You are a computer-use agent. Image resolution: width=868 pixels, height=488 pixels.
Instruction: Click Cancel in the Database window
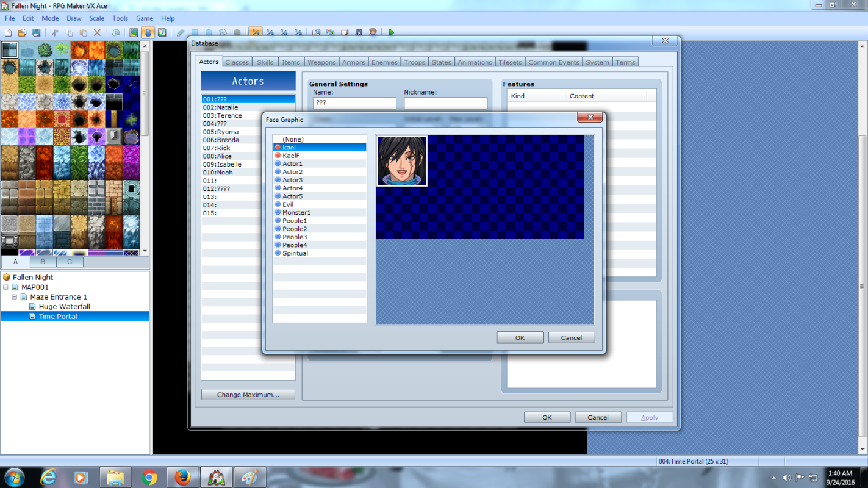click(598, 417)
